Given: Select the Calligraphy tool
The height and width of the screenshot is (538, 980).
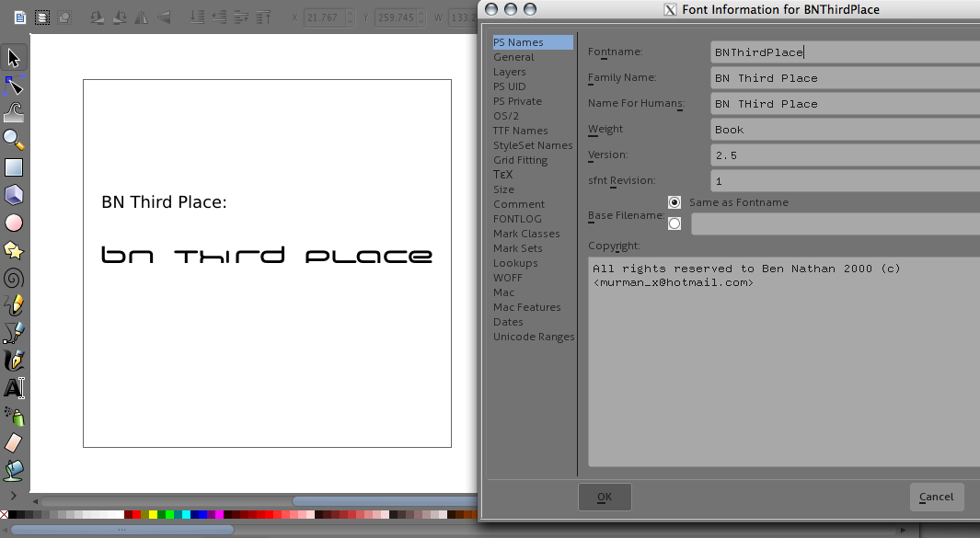Looking at the screenshot, I should click(13, 361).
